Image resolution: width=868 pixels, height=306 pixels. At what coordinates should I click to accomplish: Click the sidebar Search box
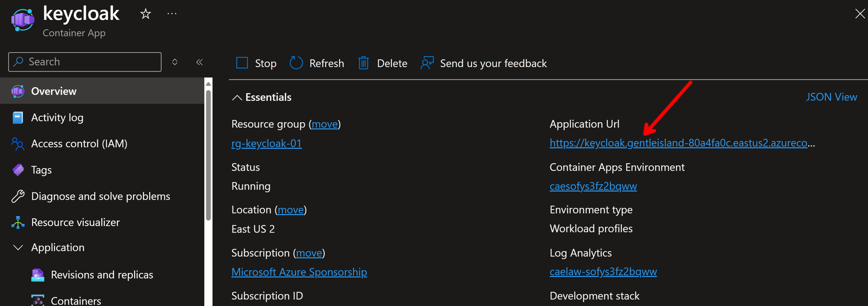click(x=85, y=62)
